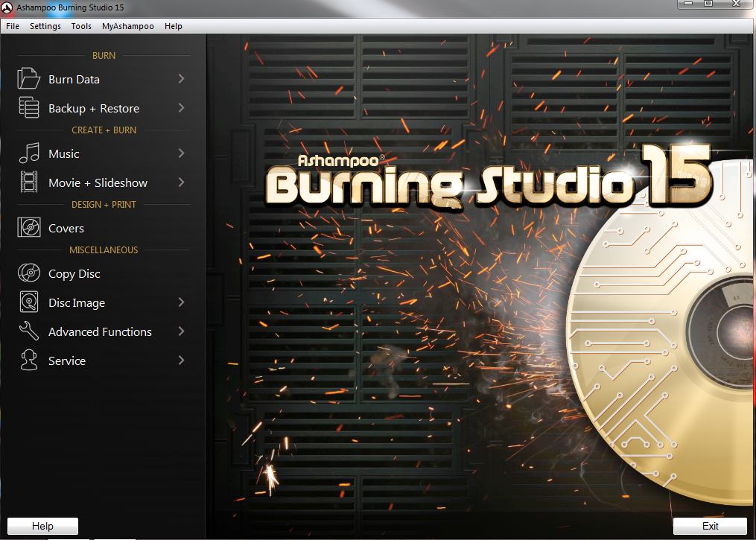Screen dimensions: 756x540
Task: Select the Disc Image label
Action: coord(77,303)
